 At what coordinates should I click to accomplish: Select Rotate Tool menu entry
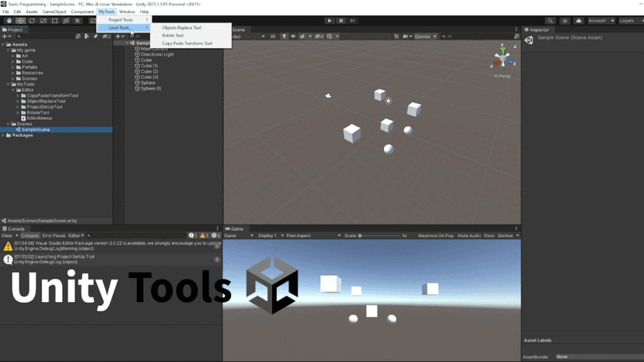point(173,35)
